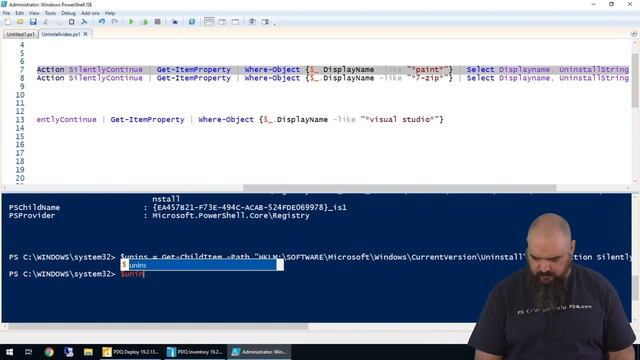
Task: Open the View menu
Action: [x=34, y=13]
